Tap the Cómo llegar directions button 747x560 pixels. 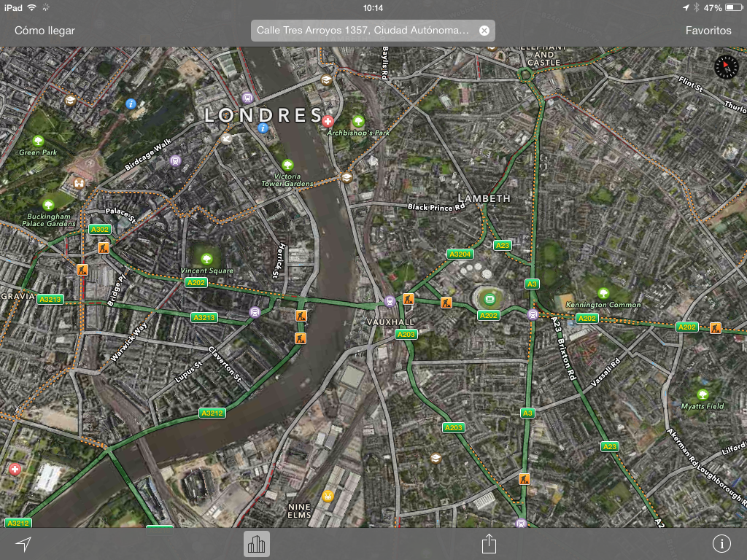coord(44,31)
